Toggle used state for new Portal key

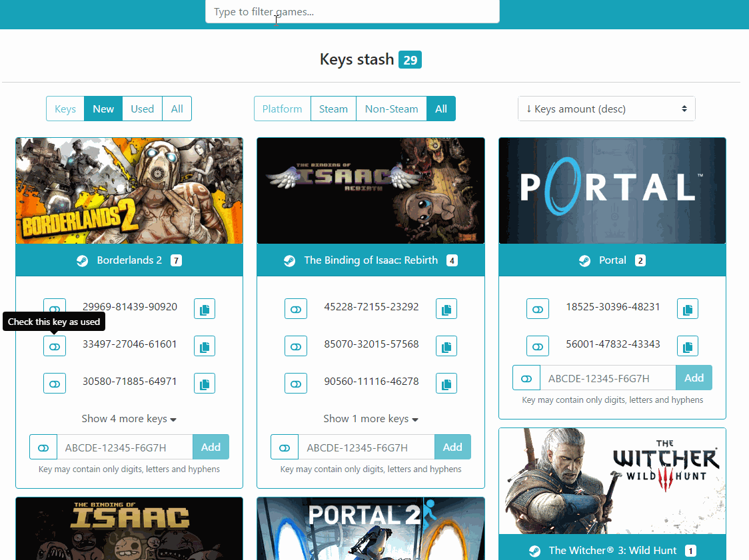526,378
